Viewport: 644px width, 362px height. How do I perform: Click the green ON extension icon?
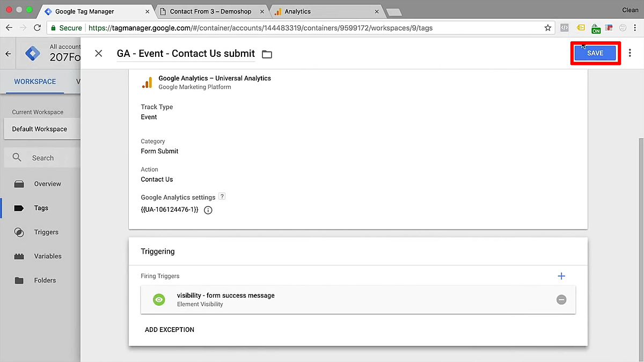[596, 29]
